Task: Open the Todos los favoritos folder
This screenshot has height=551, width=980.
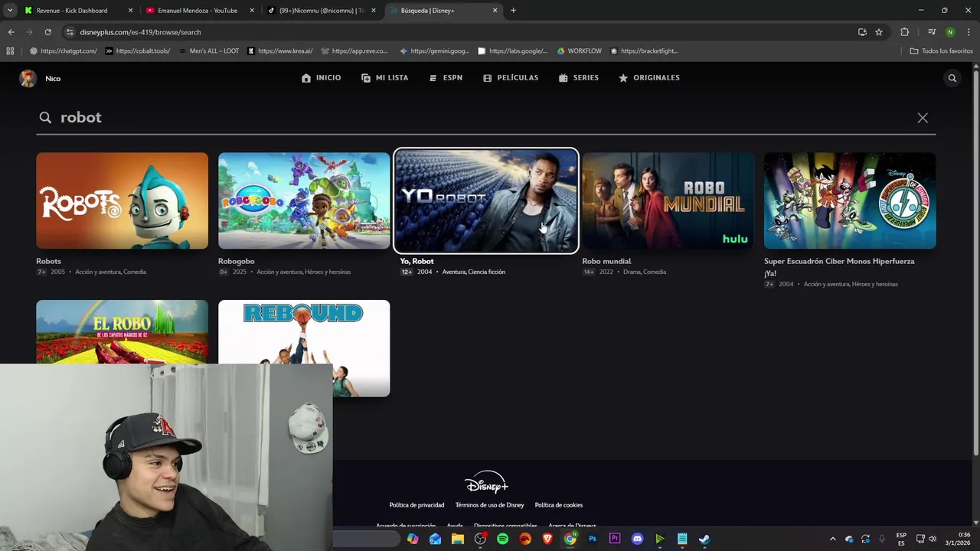Action: (x=941, y=51)
